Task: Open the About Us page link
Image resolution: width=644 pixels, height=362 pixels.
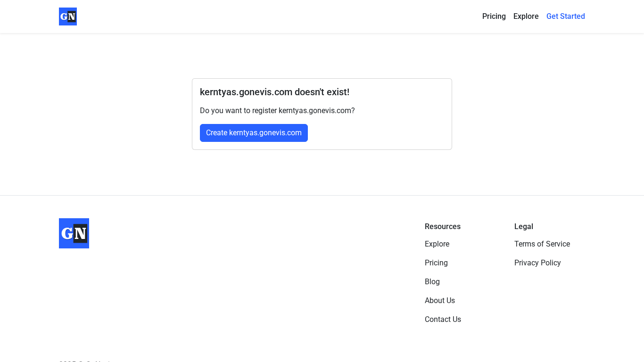Action: click(x=439, y=301)
